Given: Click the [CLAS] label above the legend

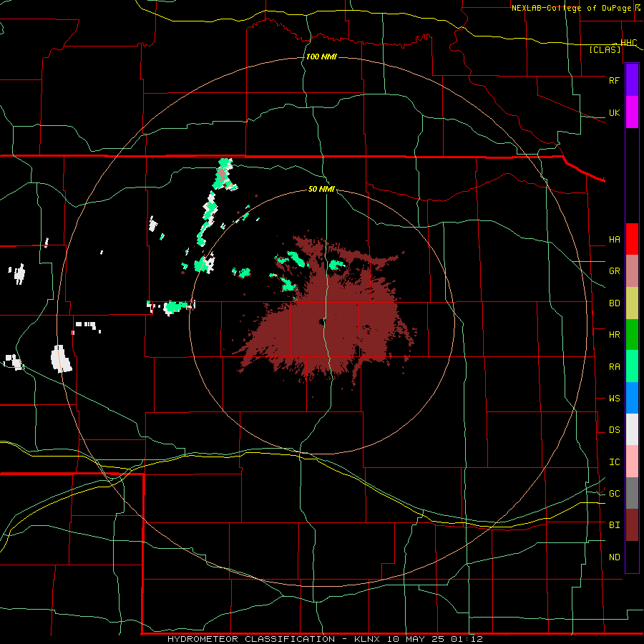Looking at the screenshot, I should 605,49.
